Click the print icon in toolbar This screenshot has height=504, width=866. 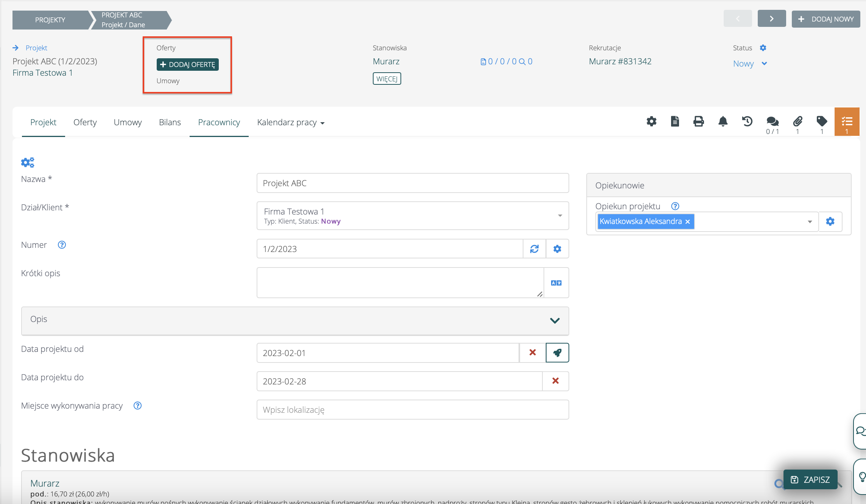click(x=699, y=121)
